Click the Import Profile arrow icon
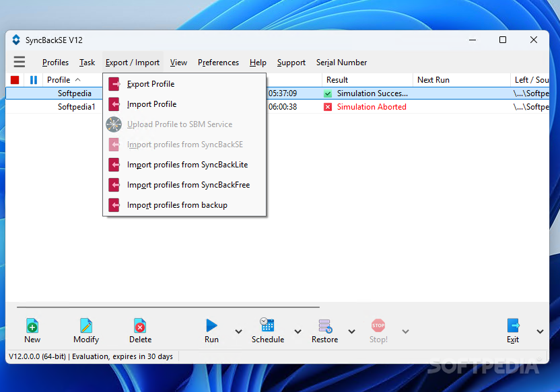Image resolution: width=560 pixels, height=392 pixels. click(x=114, y=104)
